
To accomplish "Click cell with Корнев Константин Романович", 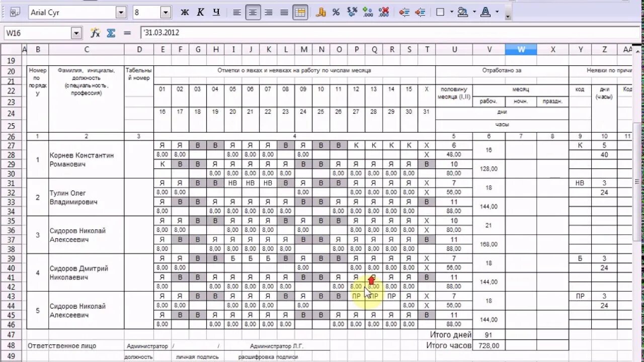I will coord(87,160).
